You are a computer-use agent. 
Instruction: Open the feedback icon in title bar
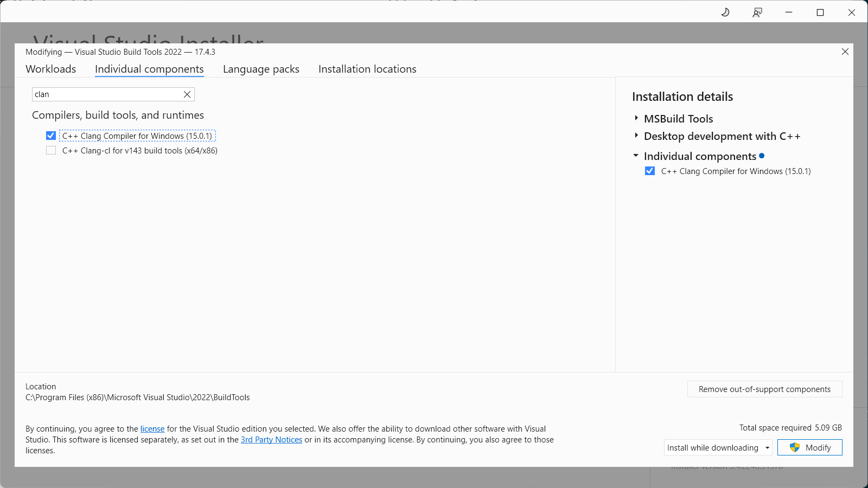click(757, 12)
